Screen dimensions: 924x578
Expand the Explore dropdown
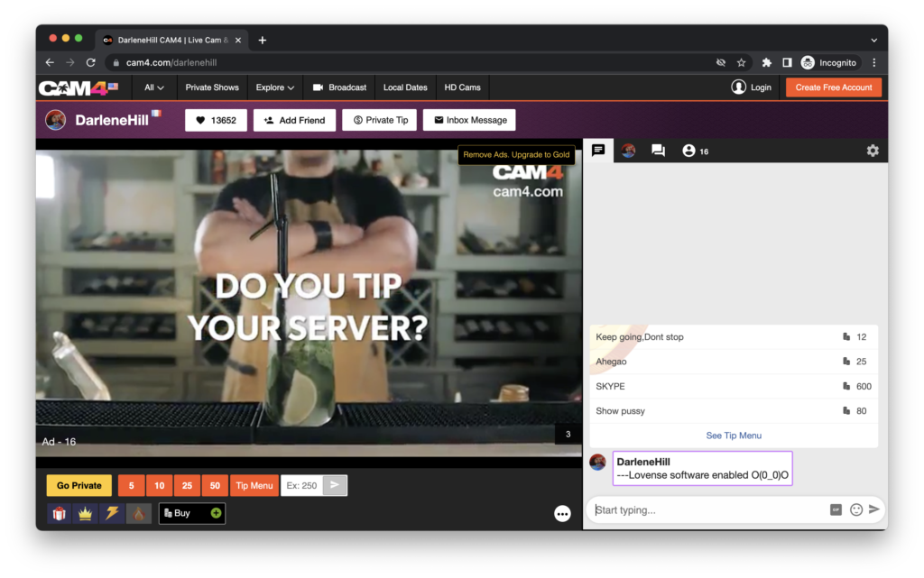pos(274,87)
